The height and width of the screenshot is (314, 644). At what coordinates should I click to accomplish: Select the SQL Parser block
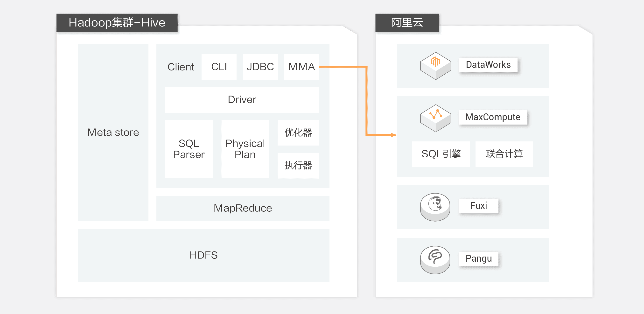point(189,149)
